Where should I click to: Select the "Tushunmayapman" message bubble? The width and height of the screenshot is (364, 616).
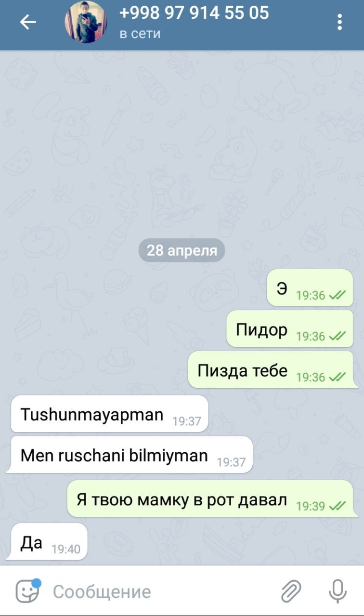[109, 414]
